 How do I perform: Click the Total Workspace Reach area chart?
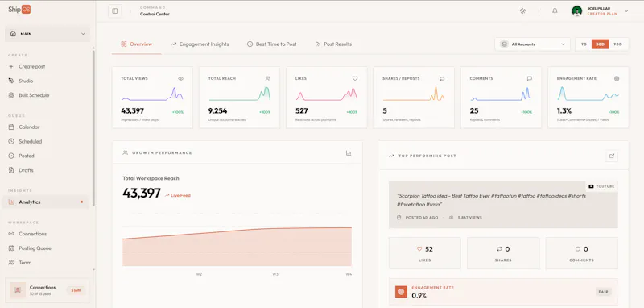(x=237, y=246)
